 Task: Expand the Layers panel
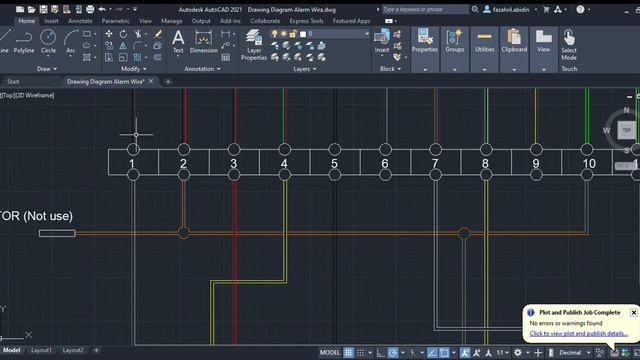coord(304,69)
